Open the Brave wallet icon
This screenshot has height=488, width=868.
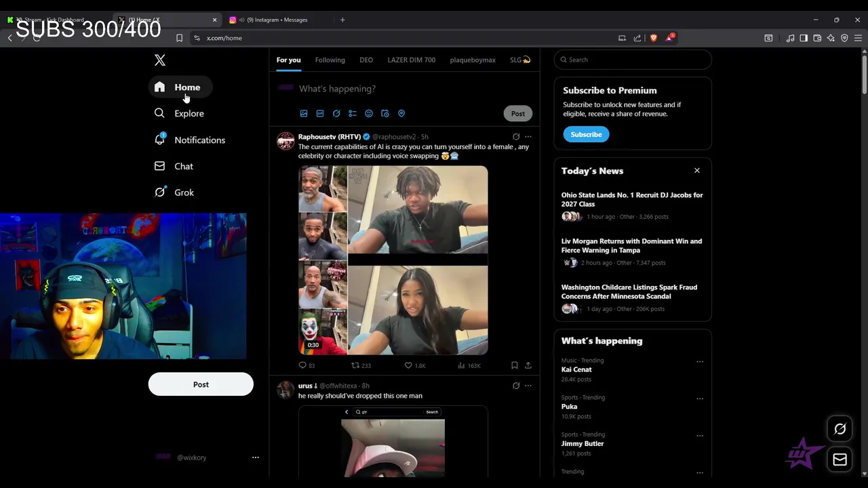[x=817, y=38]
